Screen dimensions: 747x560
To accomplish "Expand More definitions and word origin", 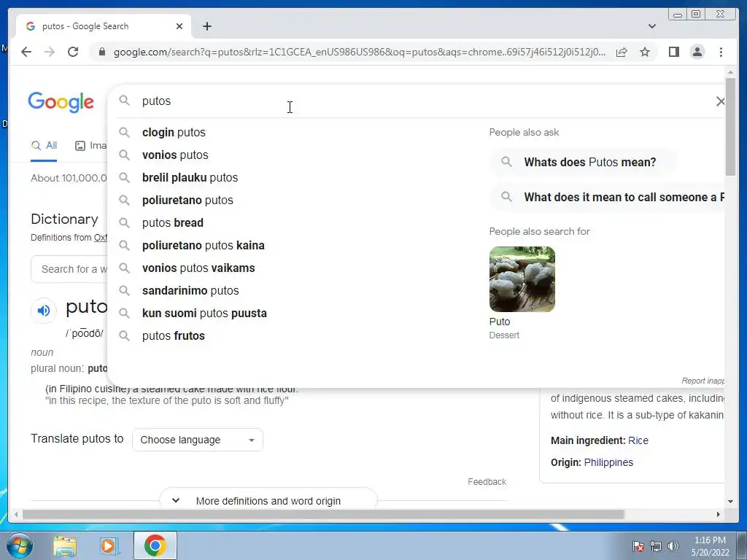I will coord(268,501).
